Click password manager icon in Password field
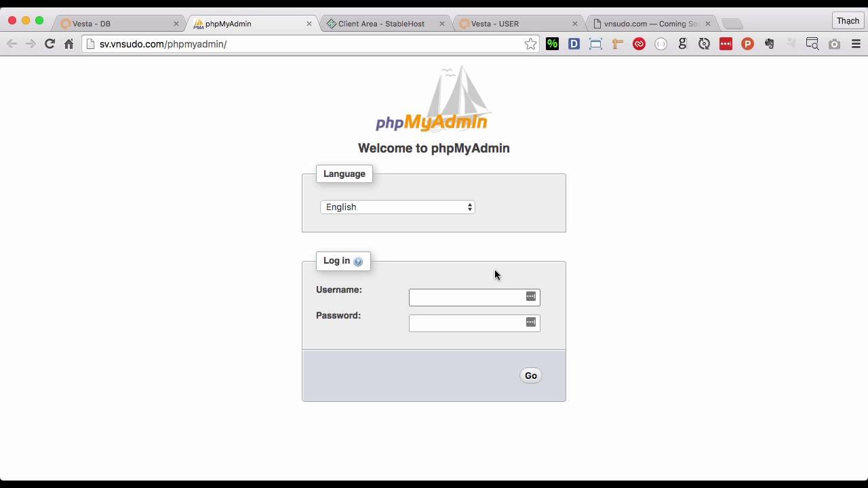 tap(531, 322)
